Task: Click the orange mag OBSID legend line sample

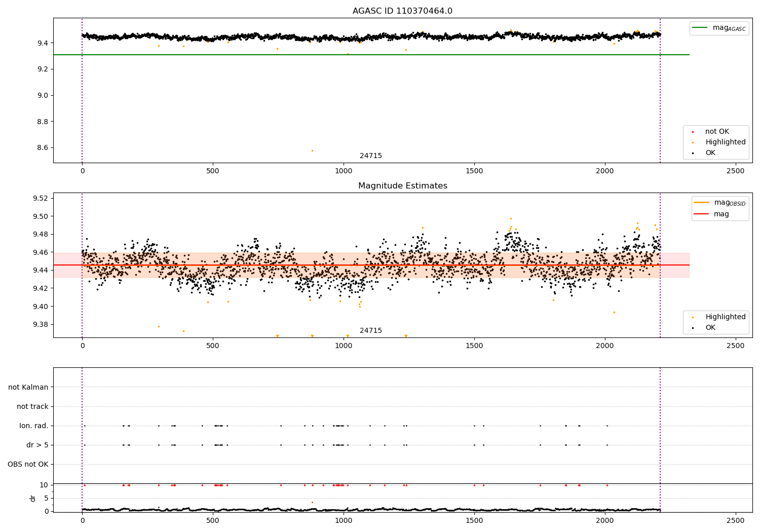Action: tap(702, 203)
